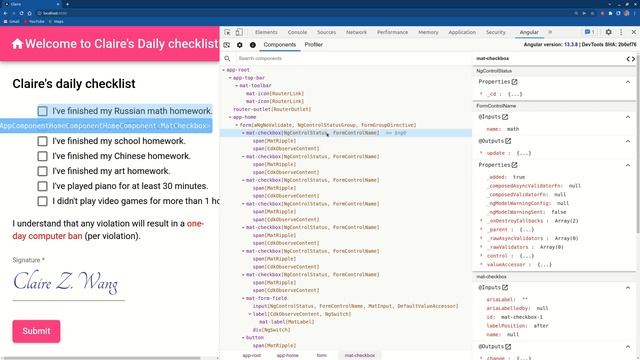Collapse the mat-form-field tree node

[x=243, y=298]
